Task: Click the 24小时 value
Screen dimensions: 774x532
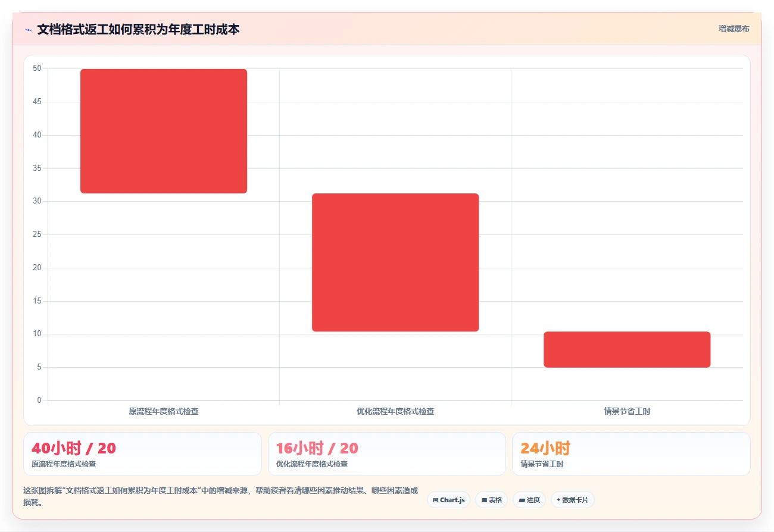Action: pyautogui.click(x=545, y=448)
